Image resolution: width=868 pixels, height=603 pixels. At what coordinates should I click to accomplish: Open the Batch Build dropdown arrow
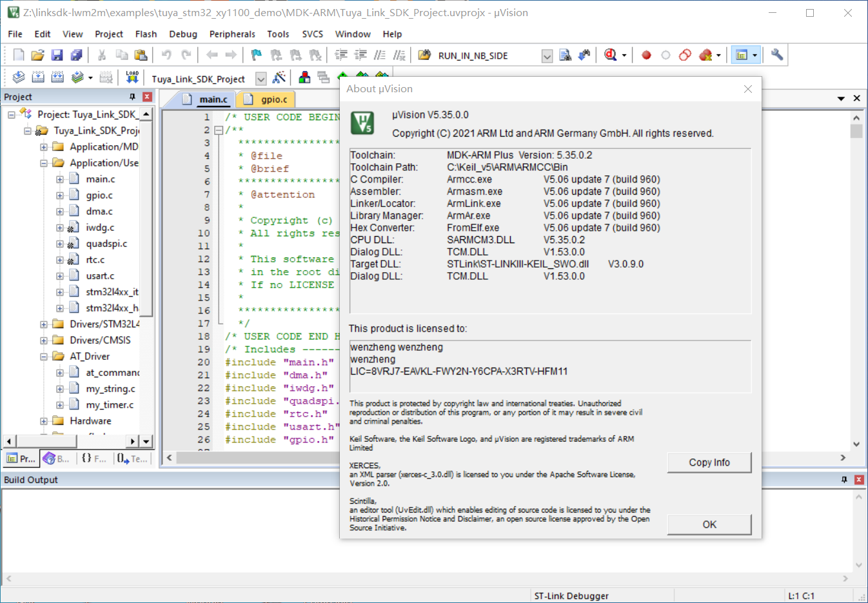pos(90,78)
